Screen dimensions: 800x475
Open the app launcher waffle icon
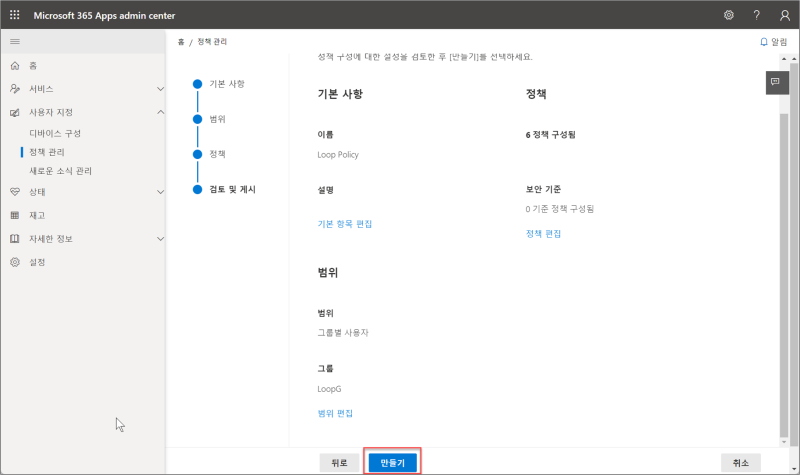click(x=15, y=15)
